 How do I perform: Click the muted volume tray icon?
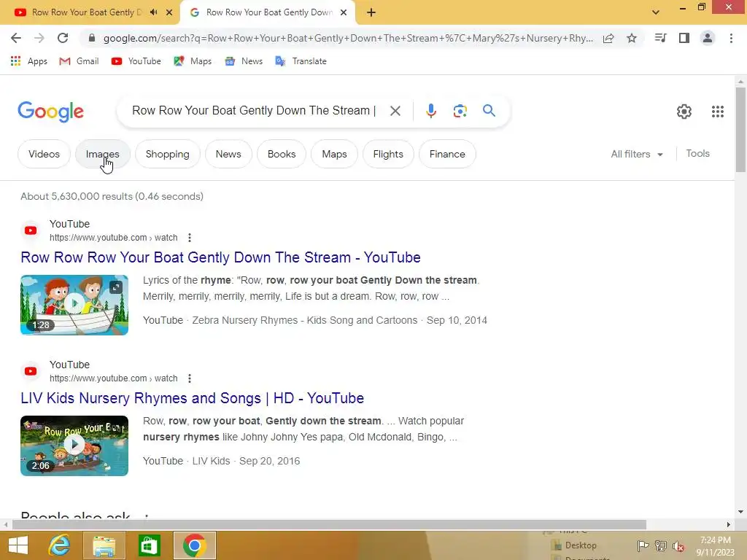point(678,545)
